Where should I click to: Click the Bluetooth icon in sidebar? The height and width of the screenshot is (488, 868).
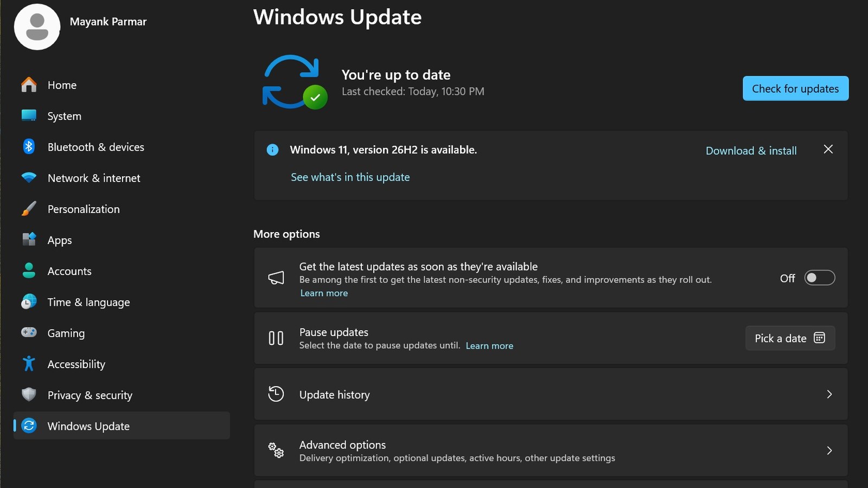[x=29, y=146]
